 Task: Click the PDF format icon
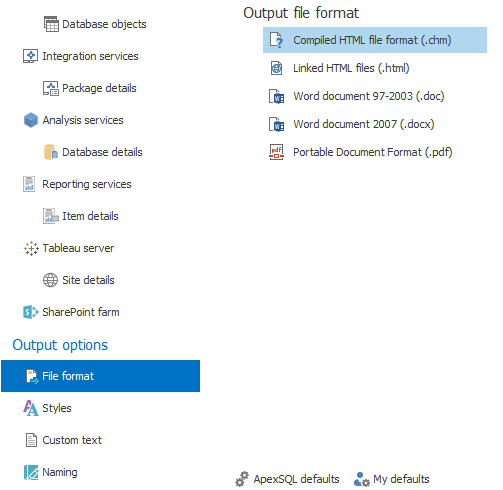click(276, 152)
